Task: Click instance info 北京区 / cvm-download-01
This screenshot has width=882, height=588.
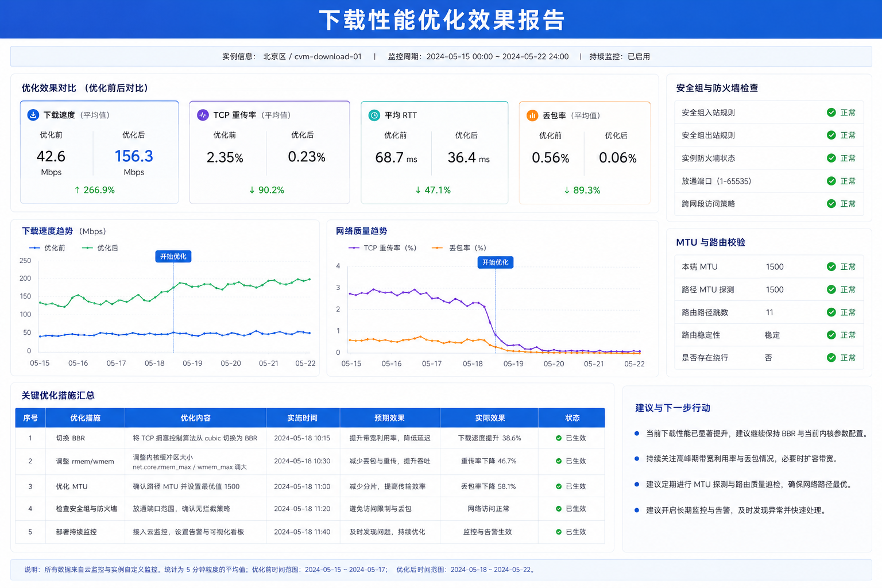Action: click(x=312, y=56)
